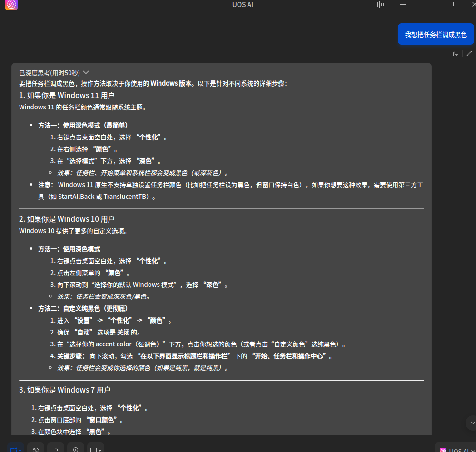
Task: Minimize the UOS AI window
Action: (x=427, y=4)
